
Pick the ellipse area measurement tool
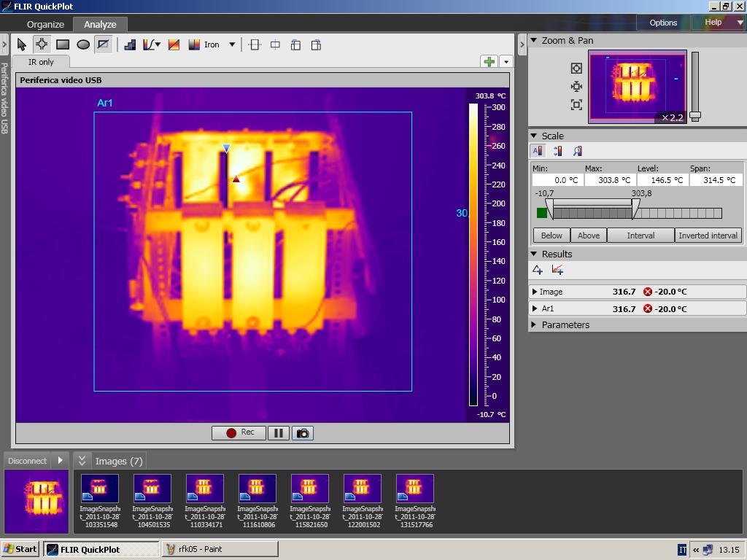83,44
